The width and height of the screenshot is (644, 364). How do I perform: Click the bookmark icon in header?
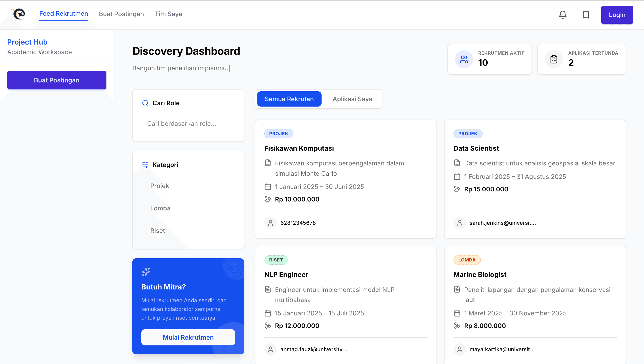[586, 15]
